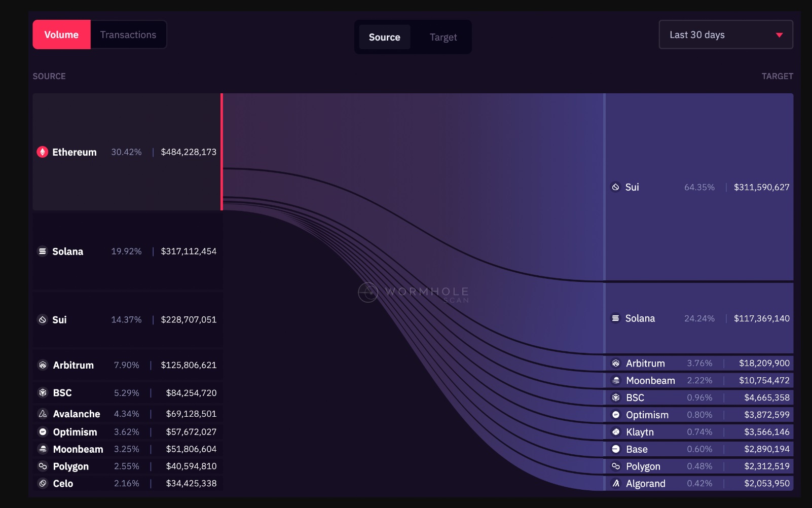Click the Algorand icon in target list

click(x=616, y=484)
